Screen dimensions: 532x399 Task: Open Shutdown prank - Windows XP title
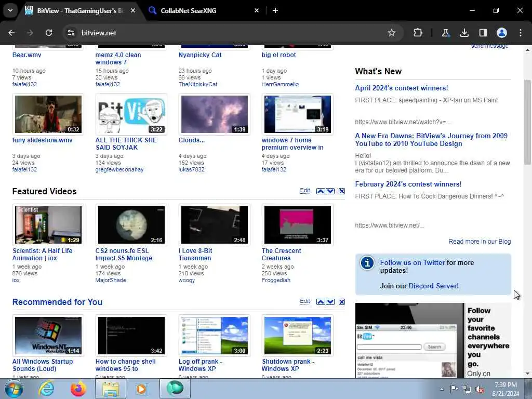point(288,365)
